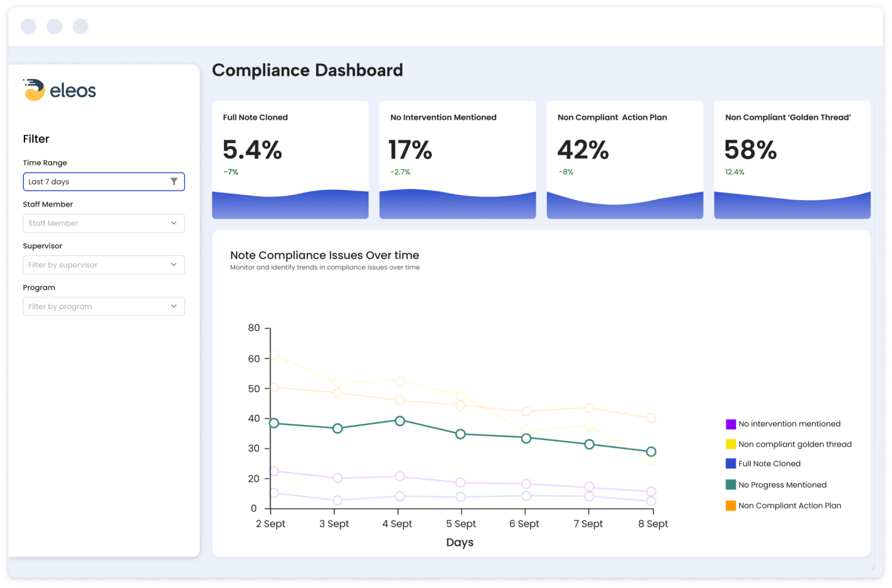
Task: Click the green data point at 2 Sept
Action: point(274,423)
